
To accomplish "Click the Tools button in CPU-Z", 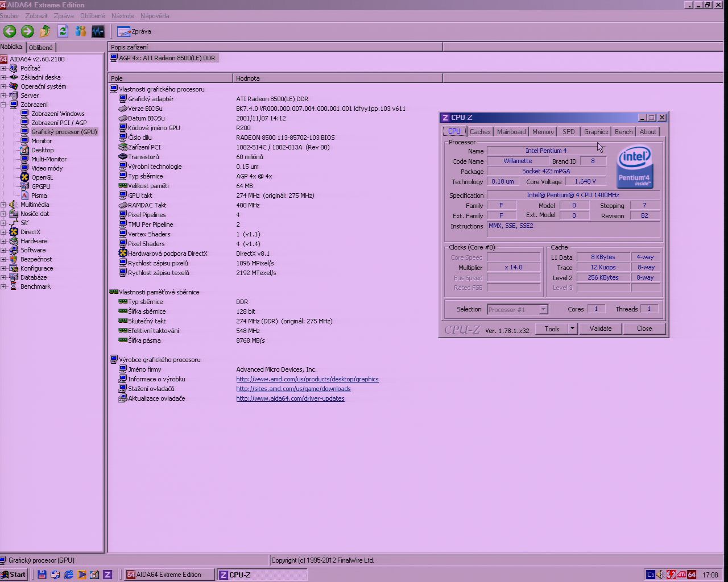I will click(552, 329).
